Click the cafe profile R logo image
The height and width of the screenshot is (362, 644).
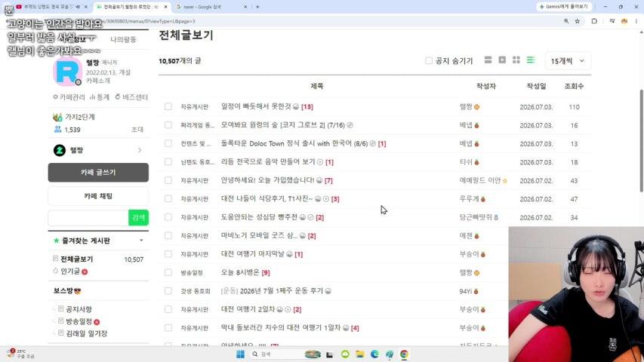pyautogui.click(x=68, y=72)
